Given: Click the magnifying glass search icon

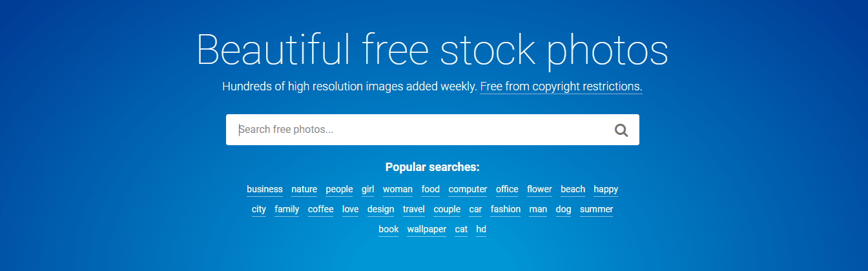Looking at the screenshot, I should 621,130.
